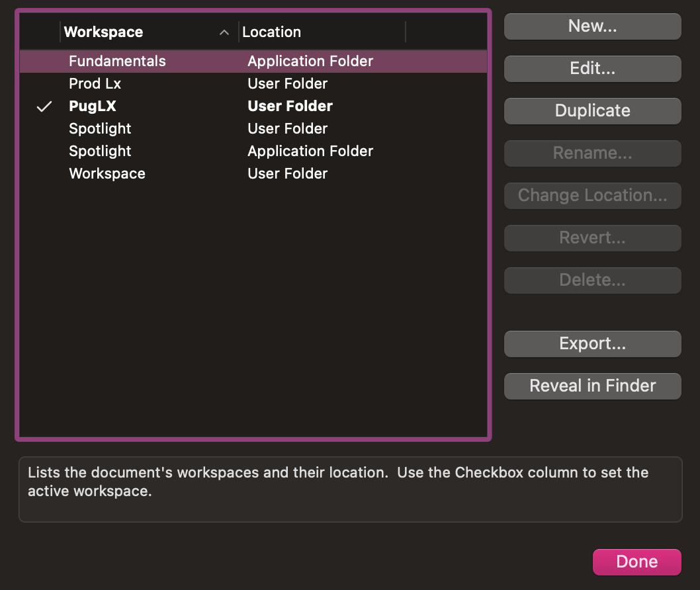Toggle the sort arrow on Workspace column
This screenshot has height=590, width=700.
224,31
